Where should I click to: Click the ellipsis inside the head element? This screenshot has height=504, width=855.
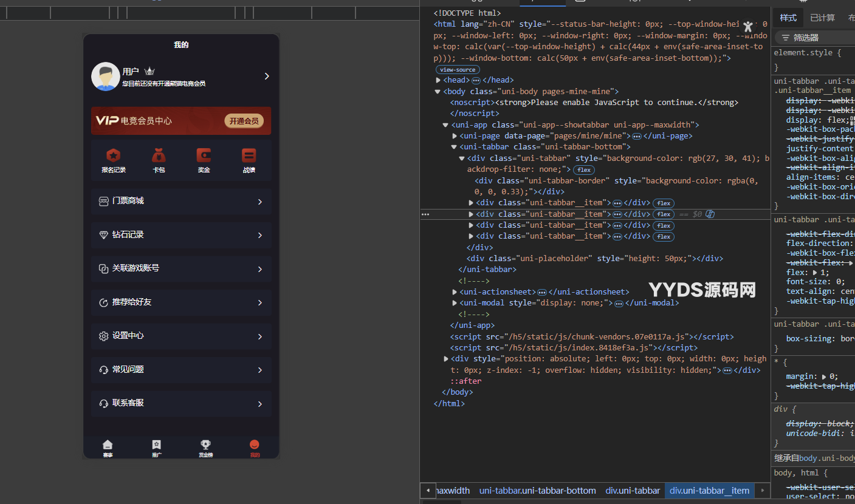tap(476, 80)
